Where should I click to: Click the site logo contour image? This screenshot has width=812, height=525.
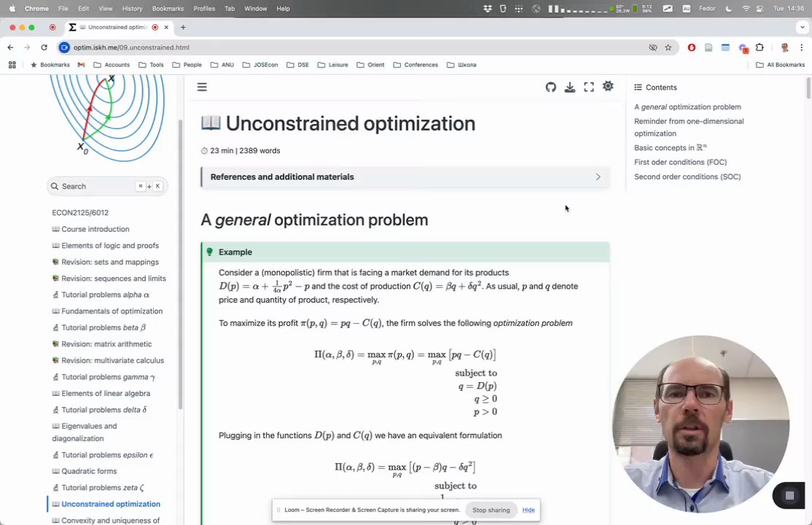click(x=107, y=117)
